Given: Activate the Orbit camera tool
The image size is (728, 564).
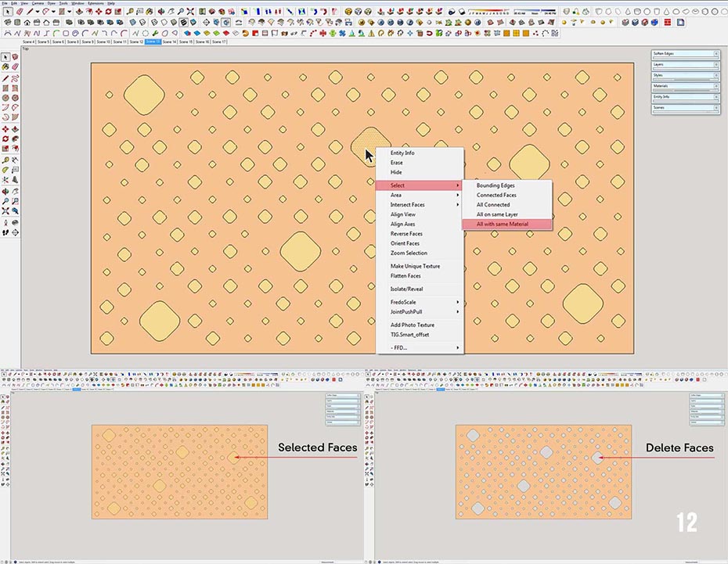Looking at the screenshot, I should (5, 191).
